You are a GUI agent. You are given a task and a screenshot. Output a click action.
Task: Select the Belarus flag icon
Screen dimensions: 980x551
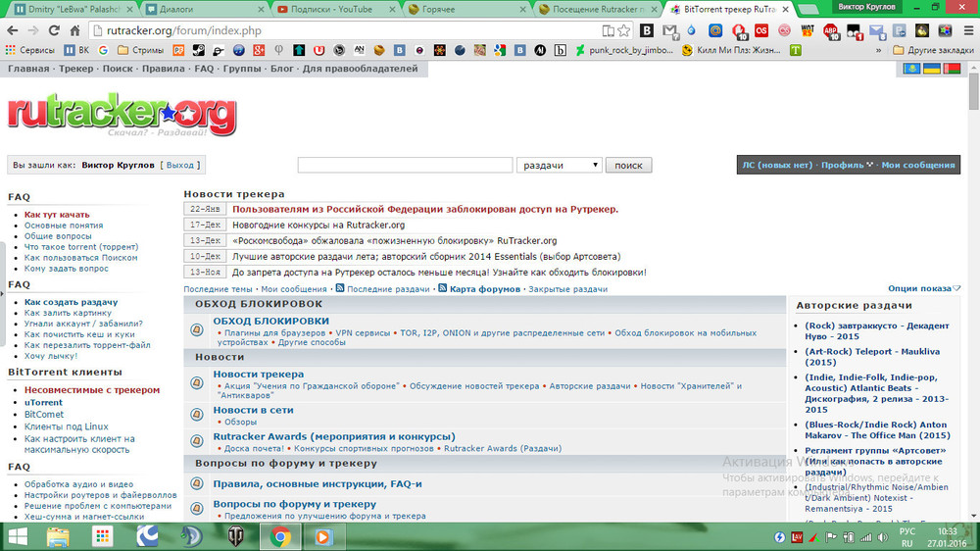(x=952, y=69)
